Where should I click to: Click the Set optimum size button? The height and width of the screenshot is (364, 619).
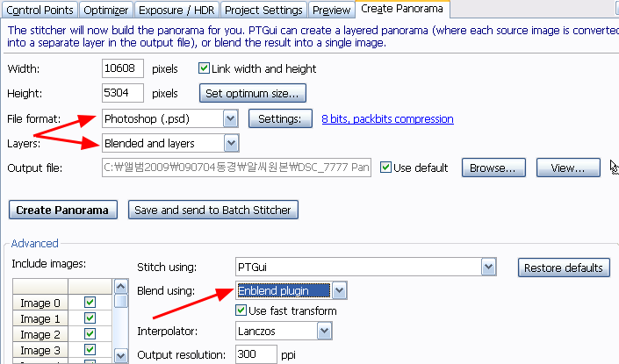coord(253,94)
